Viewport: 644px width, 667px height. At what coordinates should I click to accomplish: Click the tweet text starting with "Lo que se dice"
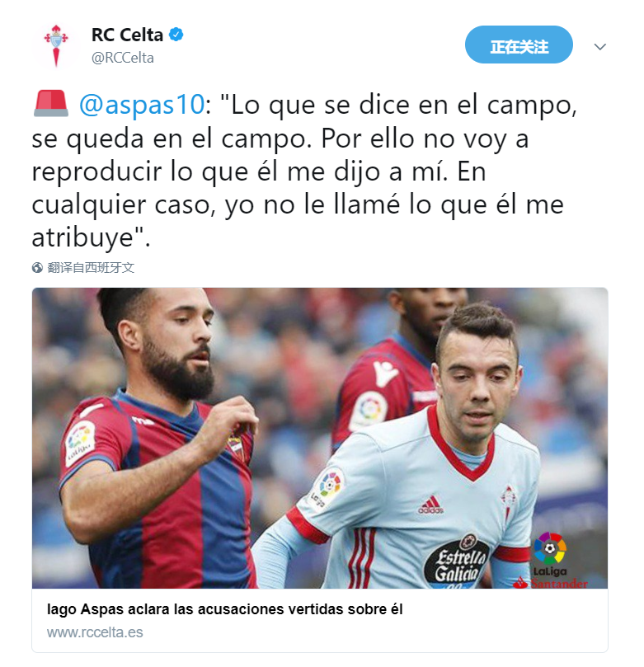(x=304, y=171)
